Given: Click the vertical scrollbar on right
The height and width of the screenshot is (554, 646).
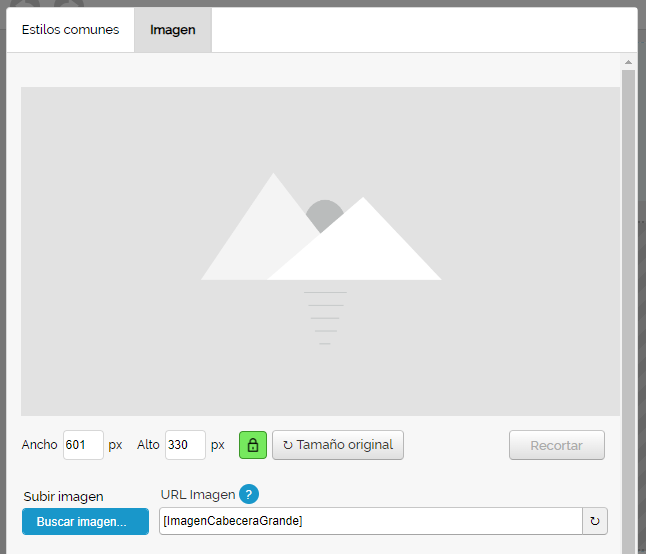Looking at the screenshot, I should (x=628, y=300).
